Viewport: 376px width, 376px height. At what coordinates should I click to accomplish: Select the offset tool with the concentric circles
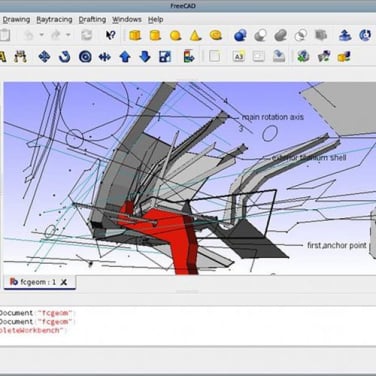click(x=85, y=57)
